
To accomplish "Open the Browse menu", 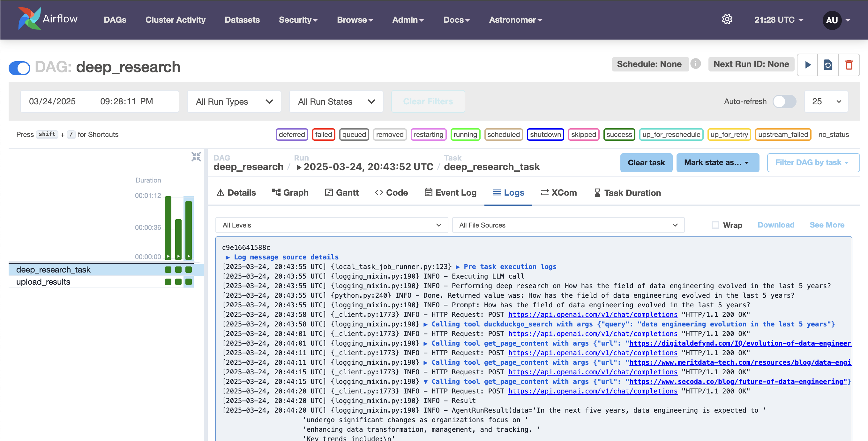I will 355,20.
